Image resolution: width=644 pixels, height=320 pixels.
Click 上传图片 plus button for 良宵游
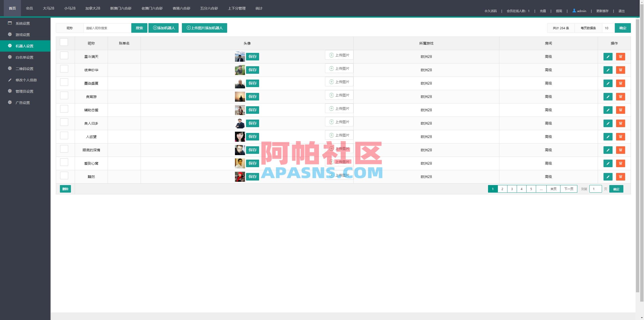coord(339,95)
